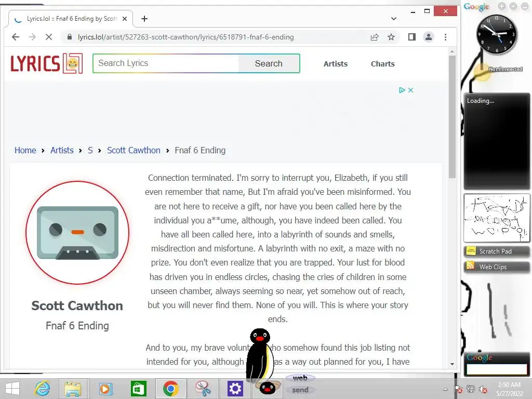Click the Loading gadget panel

(x=497, y=141)
